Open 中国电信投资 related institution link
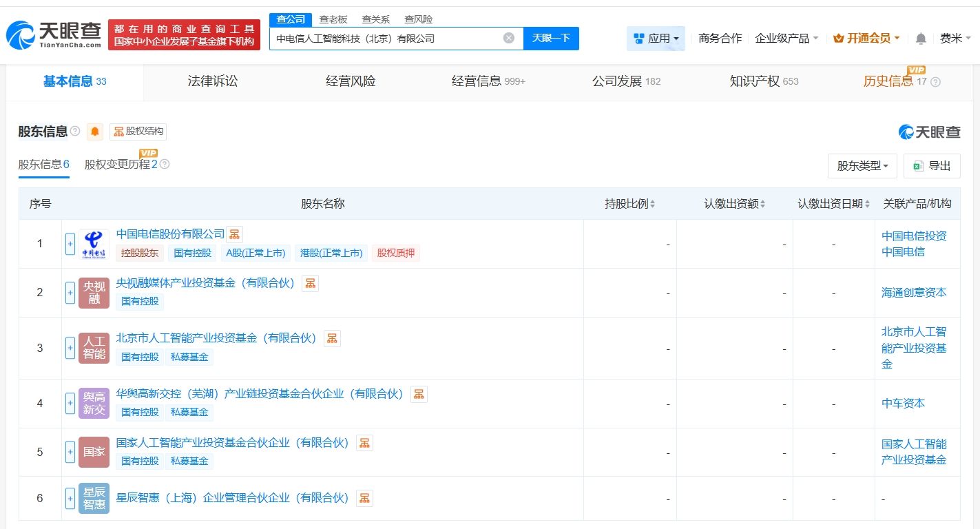The image size is (980, 529). coord(915,236)
